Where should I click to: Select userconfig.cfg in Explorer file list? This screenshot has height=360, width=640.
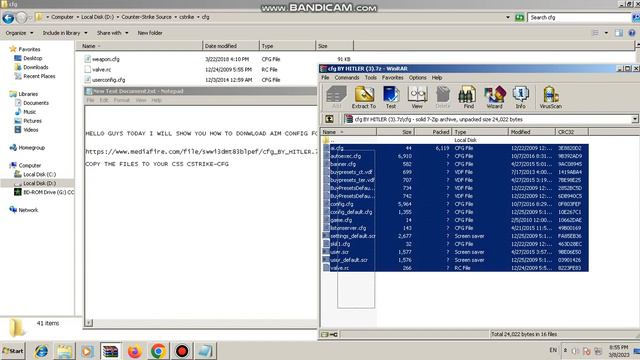[x=109, y=80]
